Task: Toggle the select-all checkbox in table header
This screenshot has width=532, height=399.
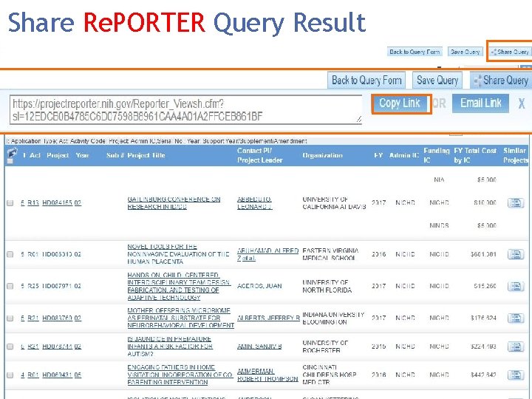Action: pyautogui.click(x=10, y=161)
